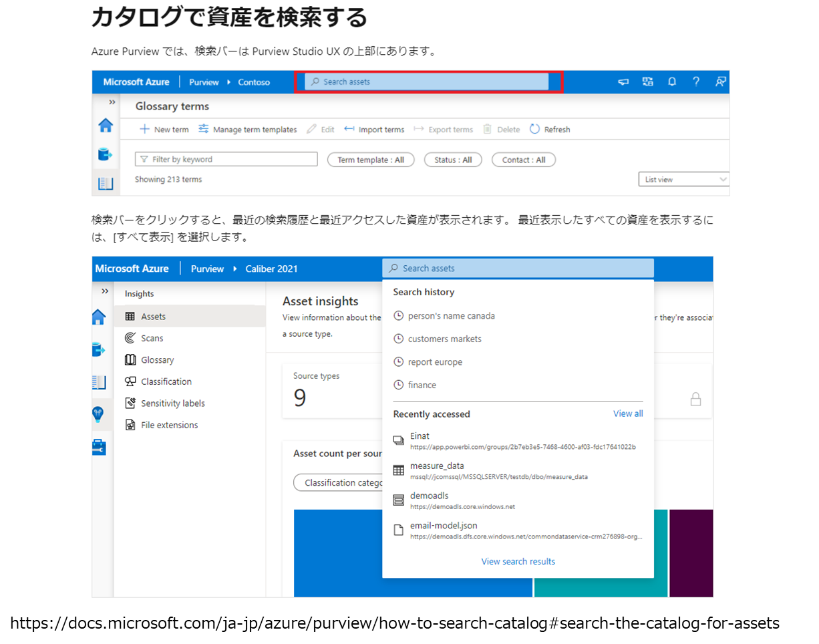This screenshot has height=644, width=819.
Task: Open measure_data in Recently accessed
Action: (518, 470)
